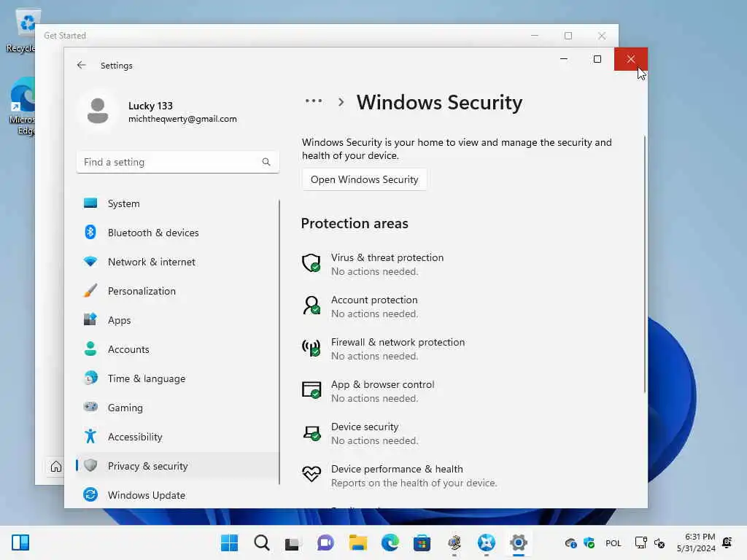747x560 pixels.
Task: Click the Firewall antenna icon
Action: (x=311, y=348)
